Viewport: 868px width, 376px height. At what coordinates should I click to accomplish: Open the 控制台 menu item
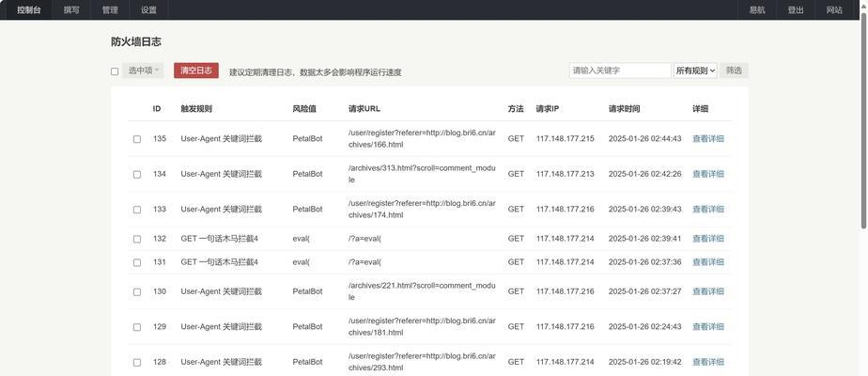click(29, 10)
